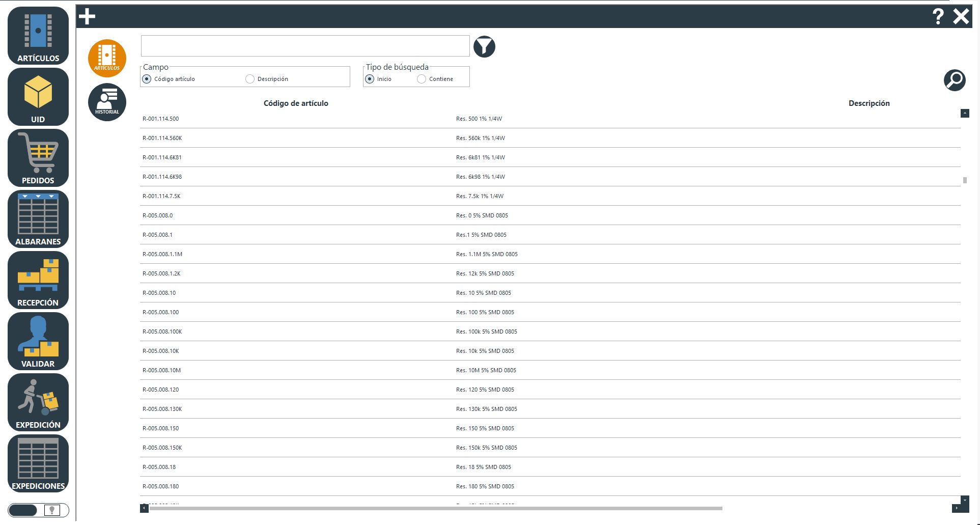980x525 pixels.
Task: Open the UID box module
Action: 38,97
